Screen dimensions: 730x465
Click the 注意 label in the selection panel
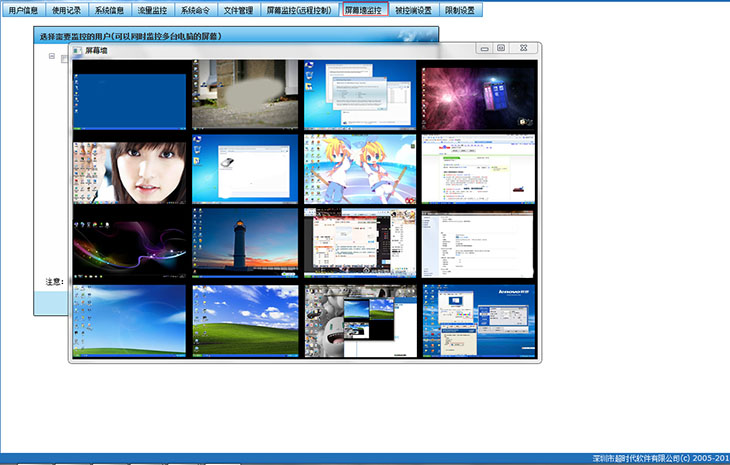[x=54, y=282]
